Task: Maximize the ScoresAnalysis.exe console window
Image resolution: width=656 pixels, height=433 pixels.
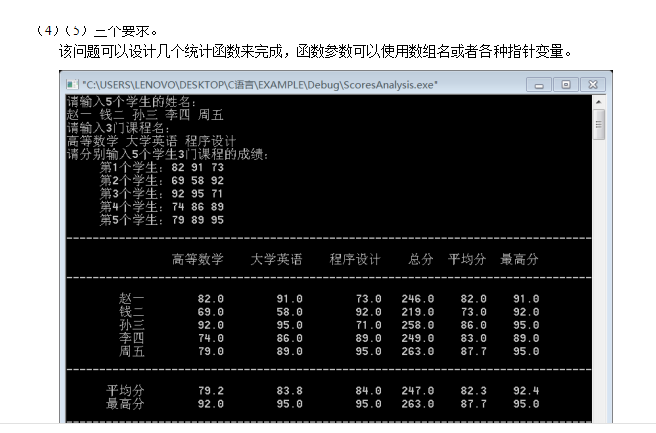Action: pos(566,85)
